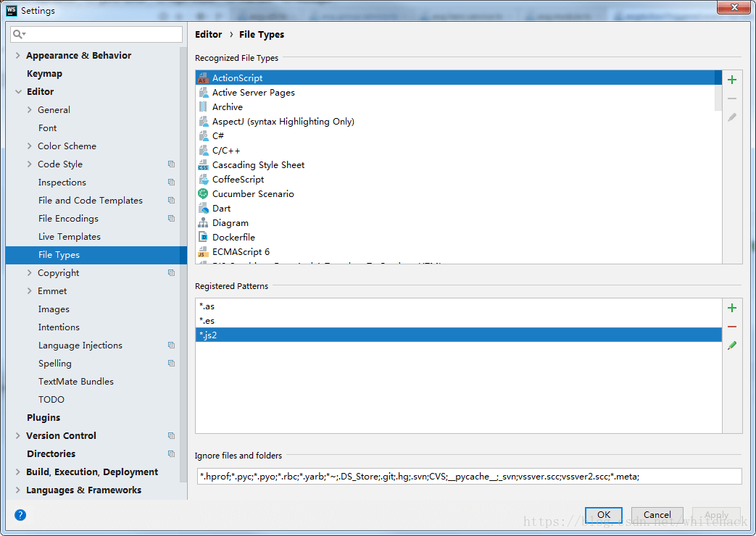Open the Plugins settings page
756x536 pixels.
[43, 418]
